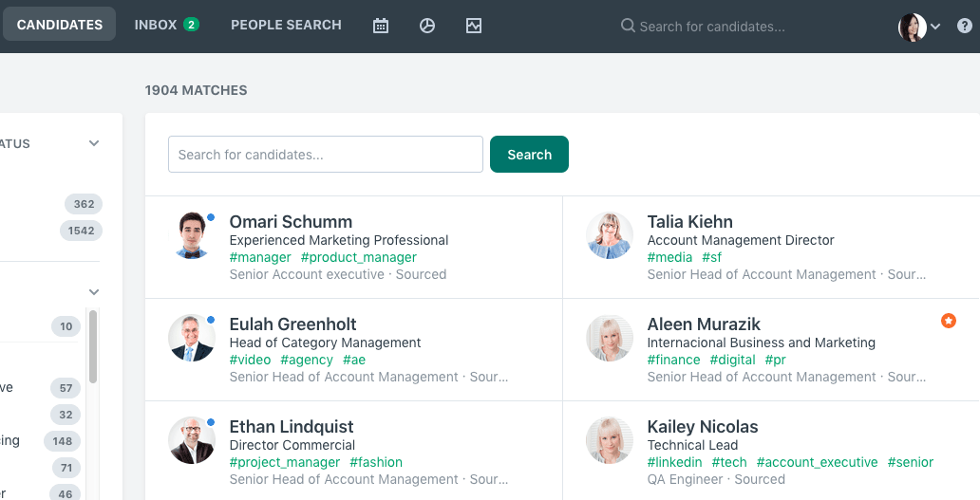Click the green Search button
Screen dimensions: 980x500
(x=529, y=155)
